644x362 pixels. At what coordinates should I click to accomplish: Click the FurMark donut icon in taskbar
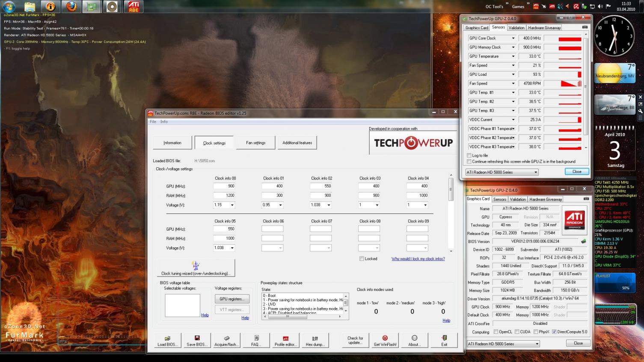click(112, 6)
